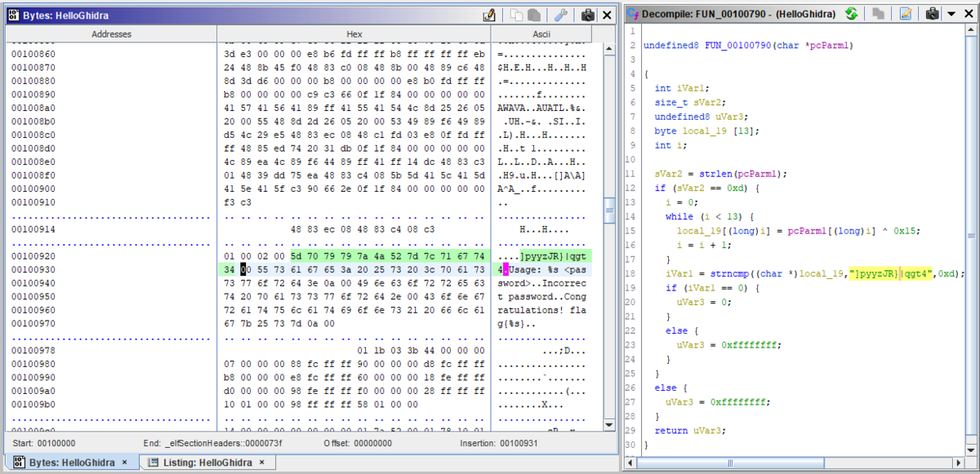The height and width of the screenshot is (474, 980).
Task: Open Decompile panel dropdown menu arrow
Action: coord(951,14)
